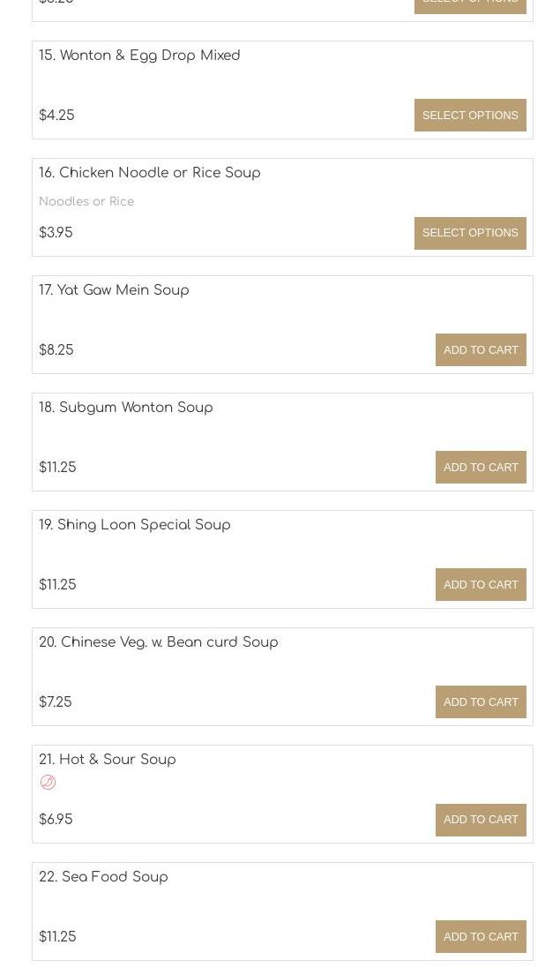Open the 20. Chinese Veg. w. Bean curd Soup title
This screenshot has height=975, width=560.
[159, 642]
